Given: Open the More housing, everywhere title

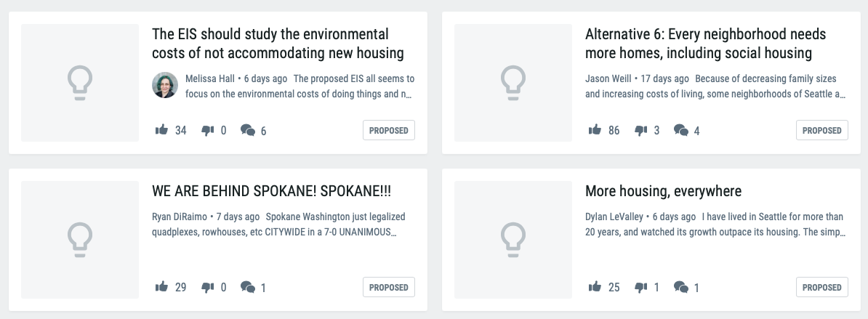Looking at the screenshot, I should [x=663, y=191].
